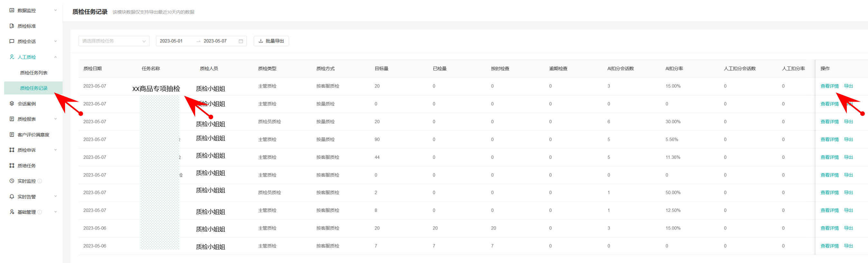
Task: Click the end date 2023-05-07 field
Action: tap(215, 41)
